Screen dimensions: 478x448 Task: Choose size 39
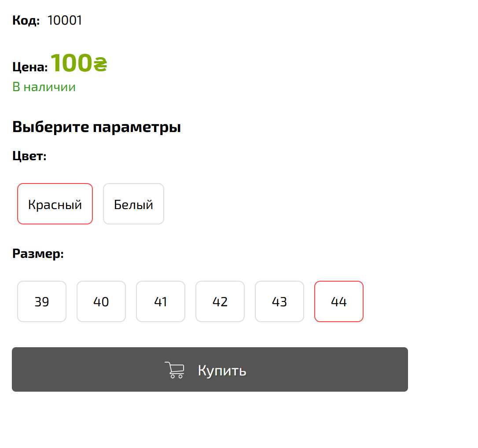pyautogui.click(x=41, y=301)
